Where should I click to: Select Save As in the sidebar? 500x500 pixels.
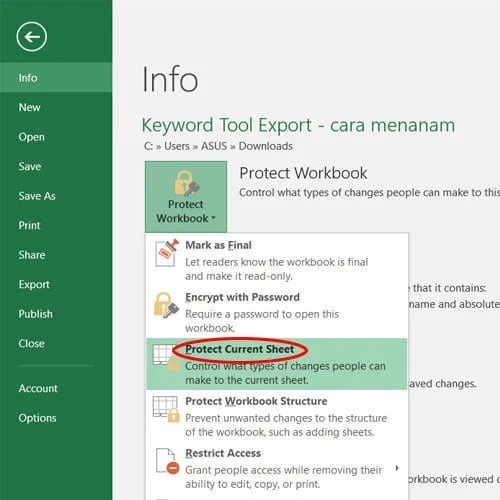pos(56,196)
